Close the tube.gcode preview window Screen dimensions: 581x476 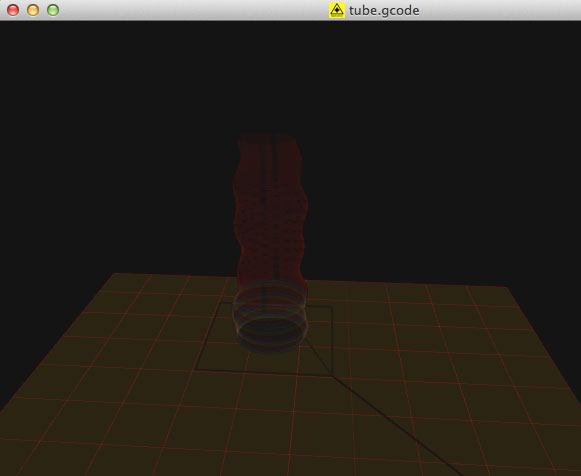[13, 10]
